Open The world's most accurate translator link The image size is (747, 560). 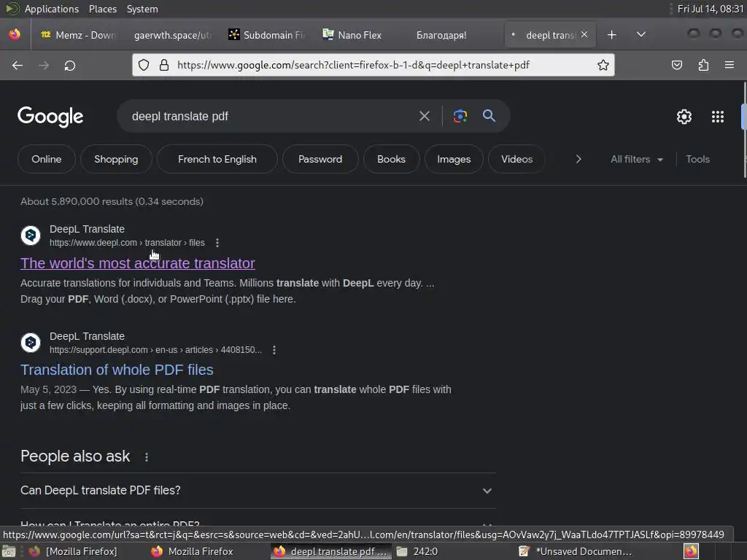[x=138, y=263]
